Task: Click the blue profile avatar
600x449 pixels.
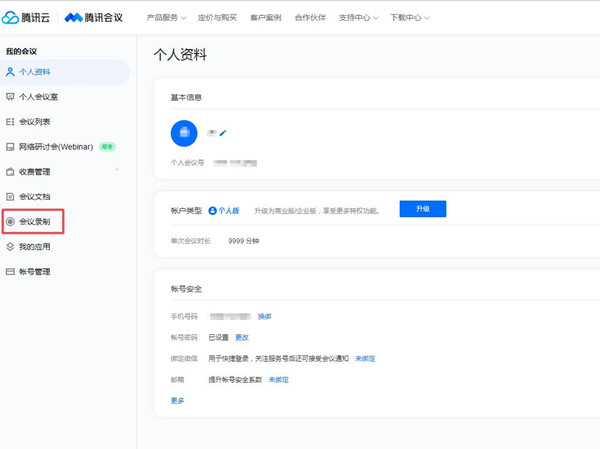Action: 184,132
